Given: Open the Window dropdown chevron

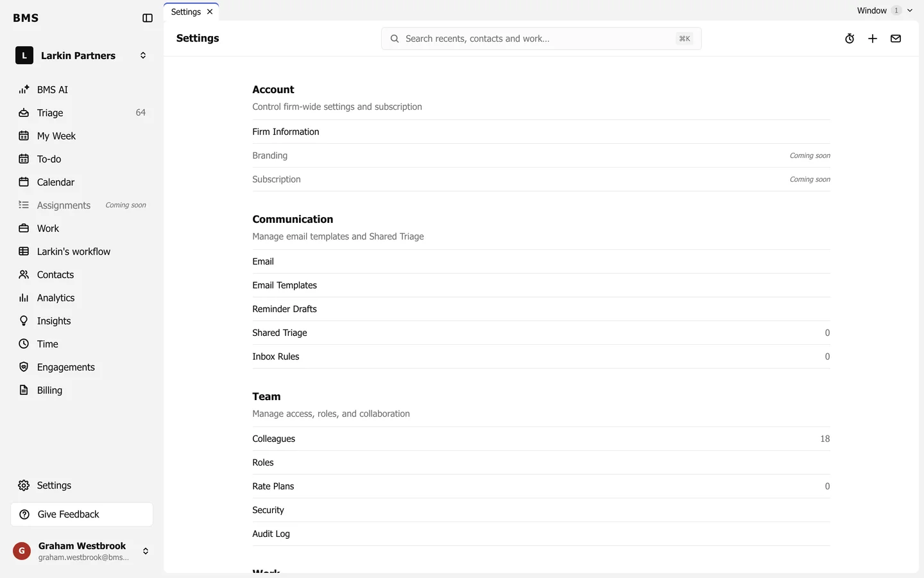Looking at the screenshot, I should [x=910, y=10].
